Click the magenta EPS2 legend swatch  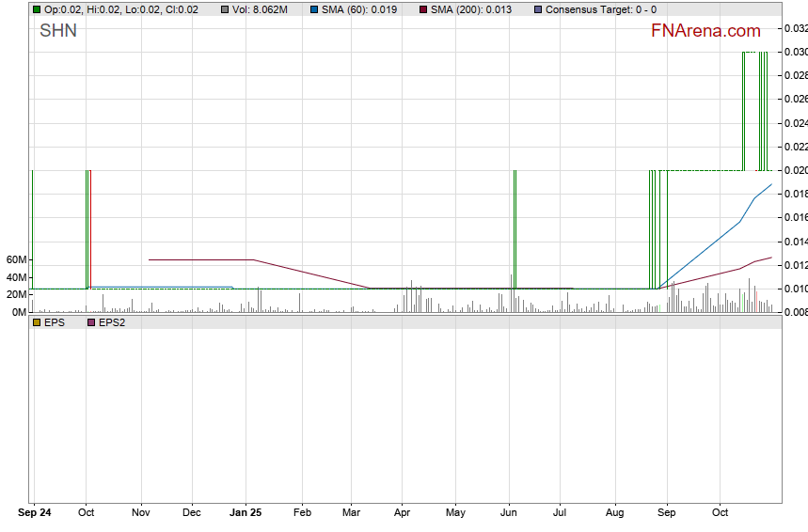point(91,322)
